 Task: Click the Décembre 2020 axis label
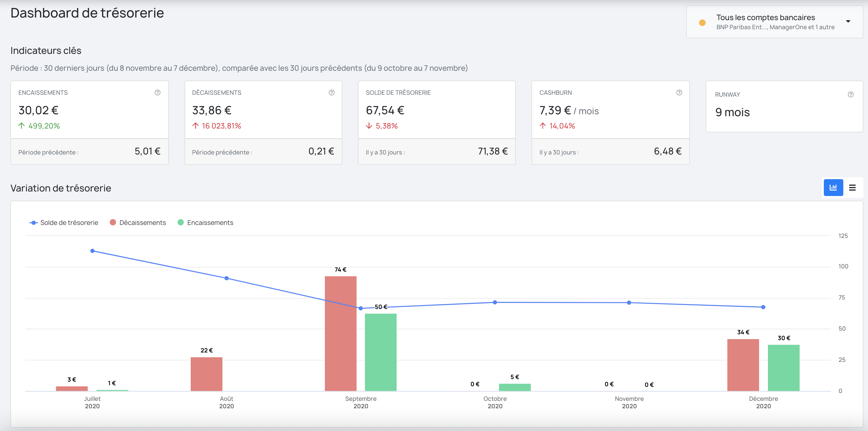[763, 402]
